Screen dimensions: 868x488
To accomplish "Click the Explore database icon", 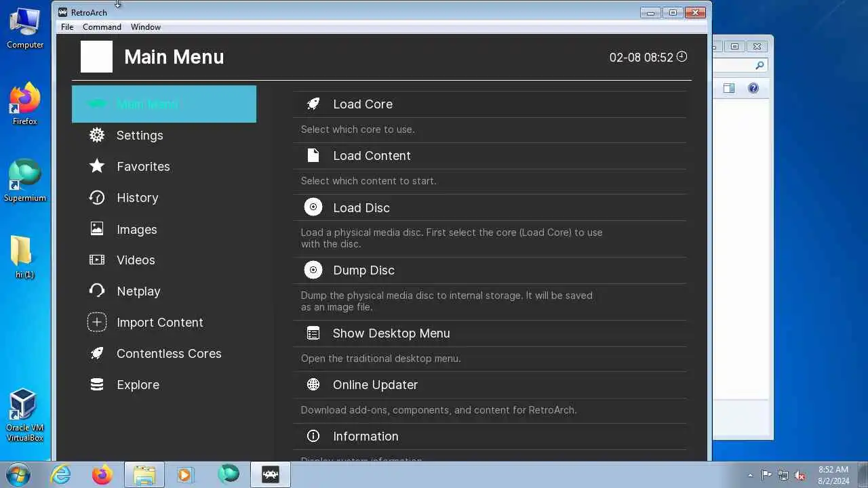I will point(97,384).
